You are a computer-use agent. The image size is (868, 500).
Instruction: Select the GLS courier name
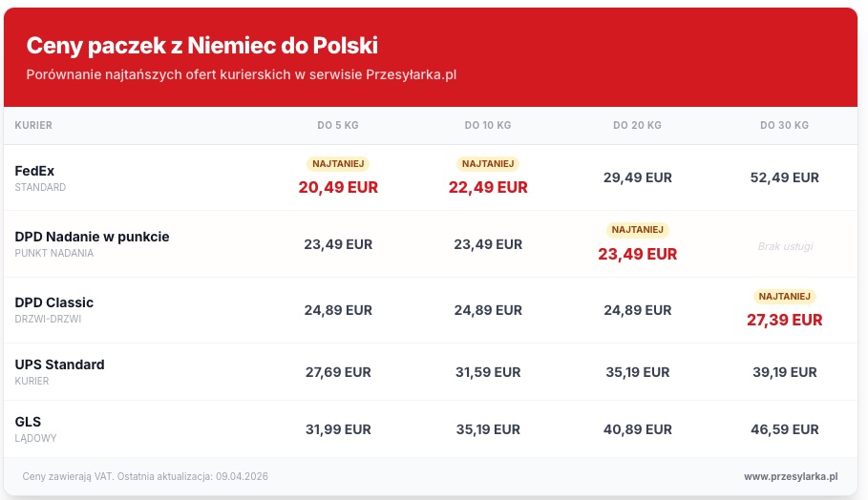tap(28, 422)
